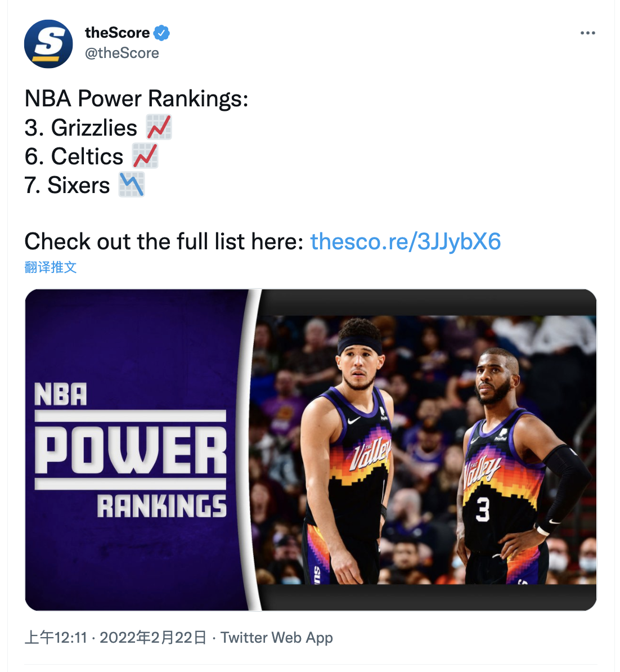
Task: Click the player wearing the headband
Action: pos(349,450)
